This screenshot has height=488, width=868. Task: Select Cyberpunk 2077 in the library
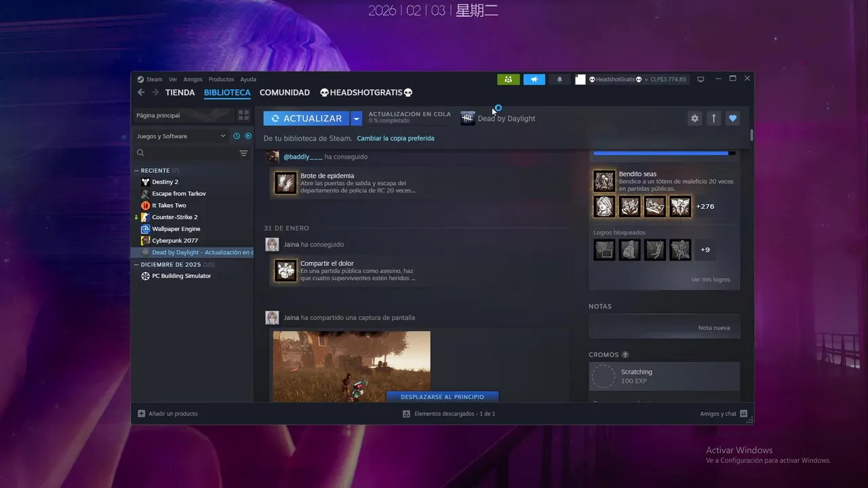coord(193,241)
